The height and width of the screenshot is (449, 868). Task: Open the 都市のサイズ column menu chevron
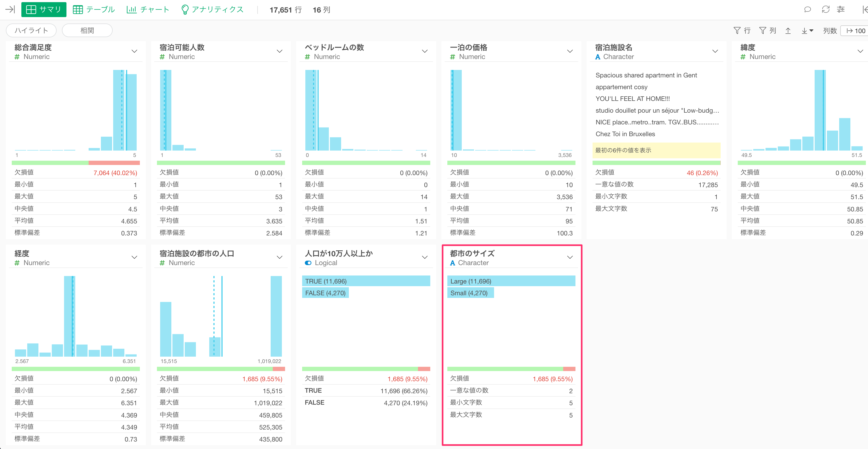pos(570,257)
